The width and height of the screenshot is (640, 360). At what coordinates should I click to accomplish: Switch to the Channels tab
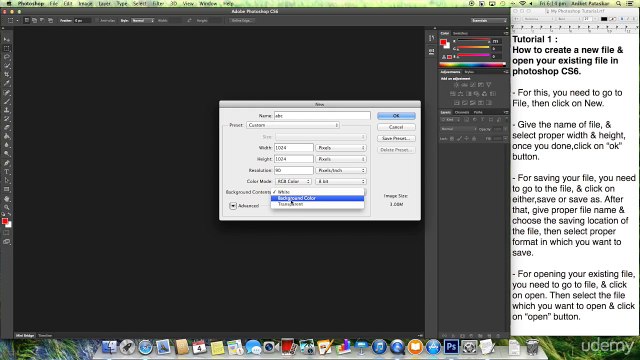462,112
